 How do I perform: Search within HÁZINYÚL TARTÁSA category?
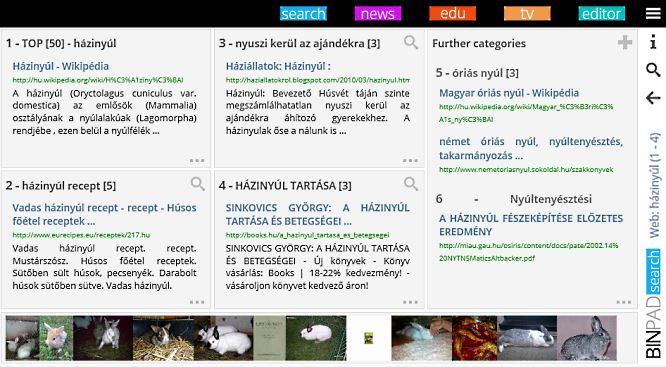point(411,184)
